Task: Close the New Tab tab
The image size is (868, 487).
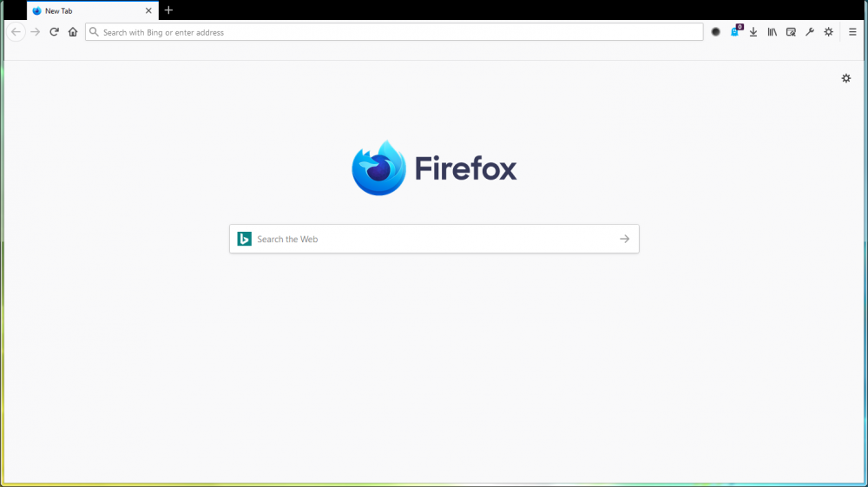Action: (148, 10)
